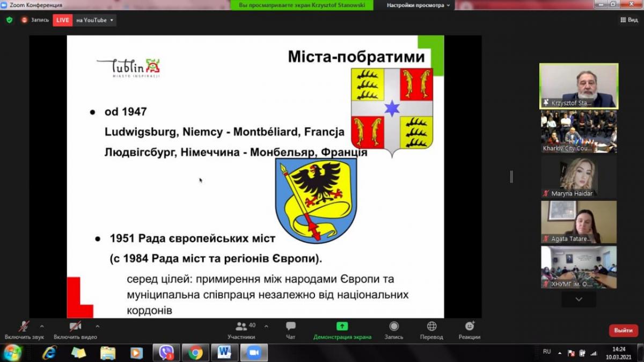Select Maryna Haidar's video thumbnail
The width and height of the screenshot is (644, 362).
(x=579, y=177)
